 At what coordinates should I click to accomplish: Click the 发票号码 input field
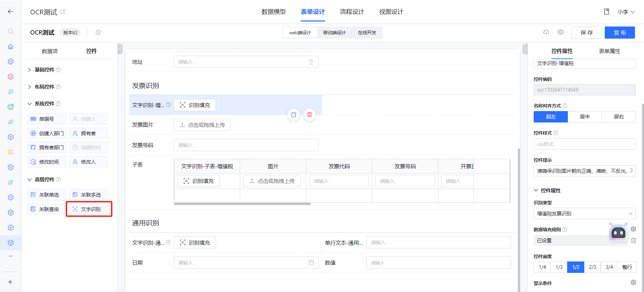[246, 145]
